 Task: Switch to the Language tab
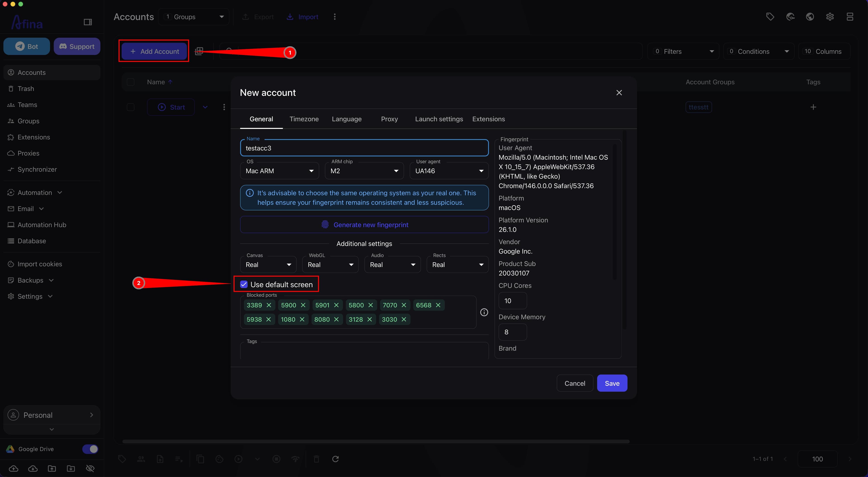346,119
